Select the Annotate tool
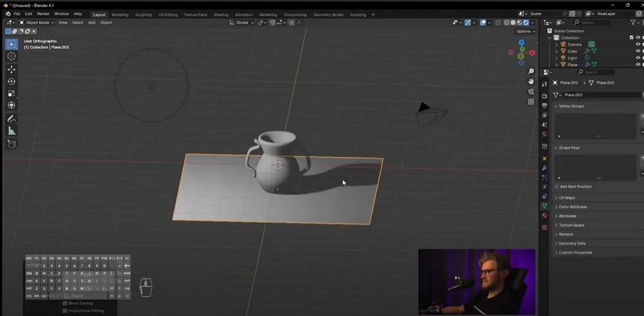Image resolution: width=644 pixels, height=316 pixels. 11,119
